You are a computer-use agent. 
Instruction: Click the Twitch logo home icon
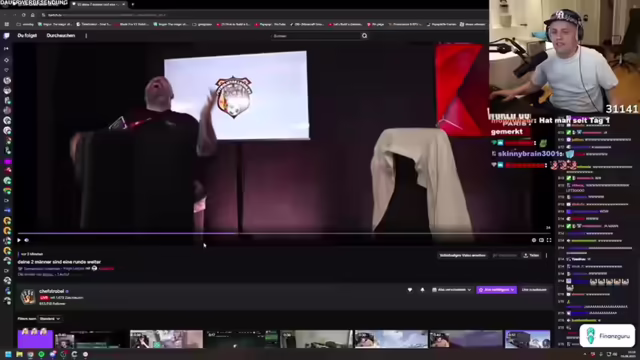6,36
